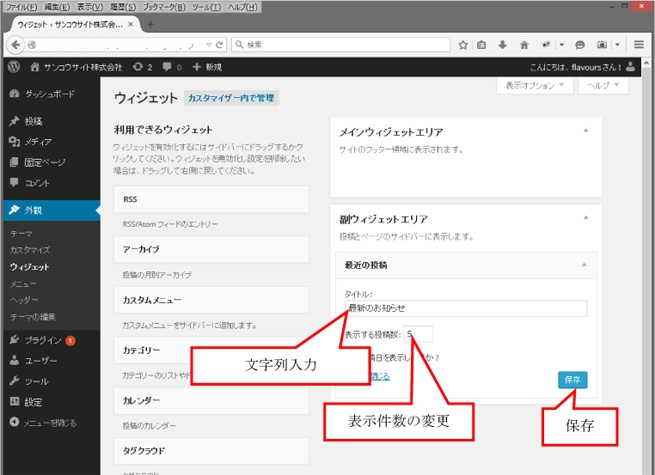This screenshot has width=655, height=475.
Task: Select the カテゴリー available widget
Action: 211,350
